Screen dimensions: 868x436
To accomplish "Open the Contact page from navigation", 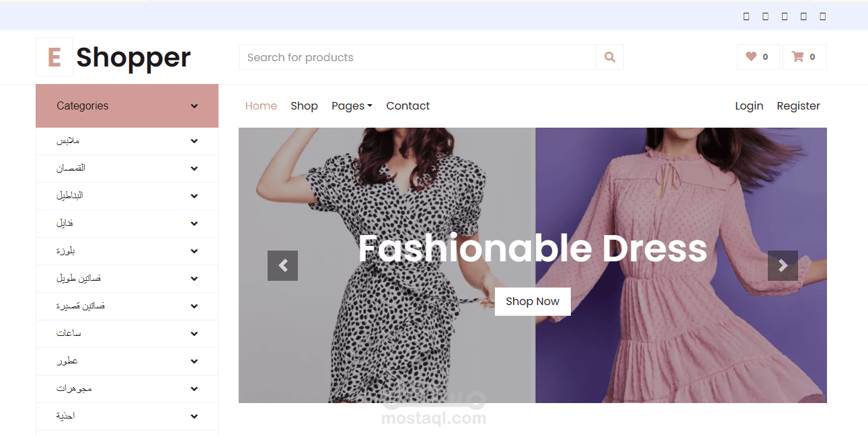I will [x=407, y=105].
